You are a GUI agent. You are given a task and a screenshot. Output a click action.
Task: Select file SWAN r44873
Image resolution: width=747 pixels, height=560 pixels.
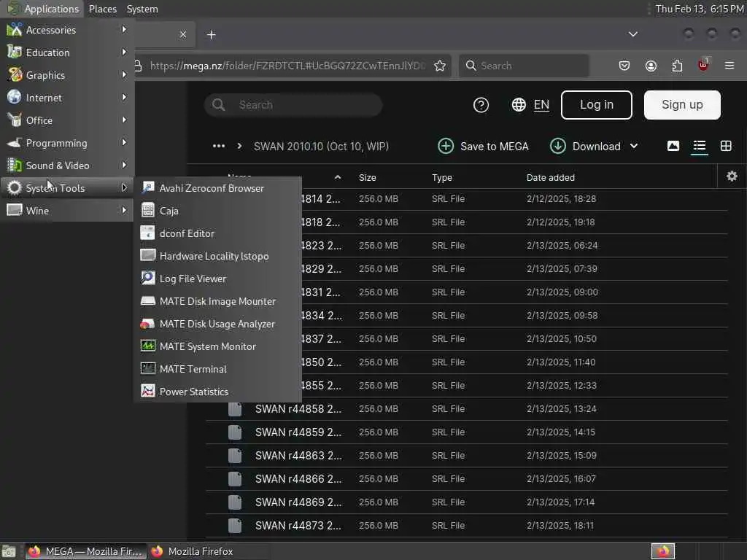(467, 525)
